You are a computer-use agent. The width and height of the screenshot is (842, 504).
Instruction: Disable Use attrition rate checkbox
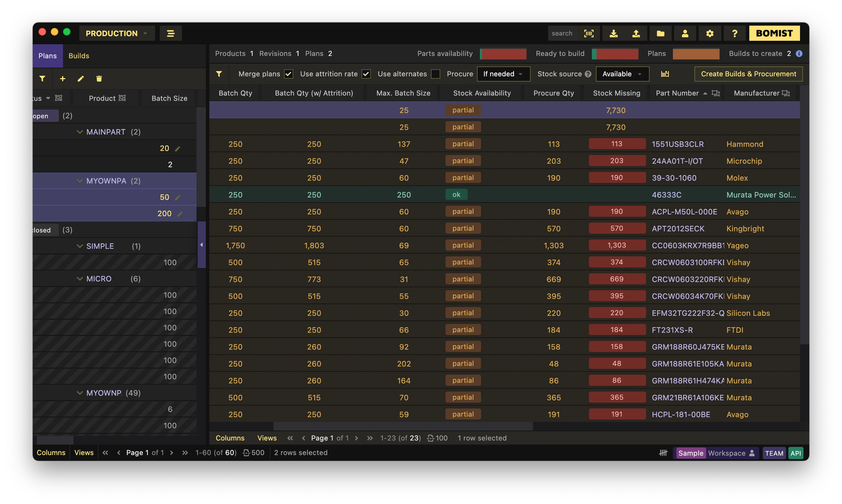point(366,74)
